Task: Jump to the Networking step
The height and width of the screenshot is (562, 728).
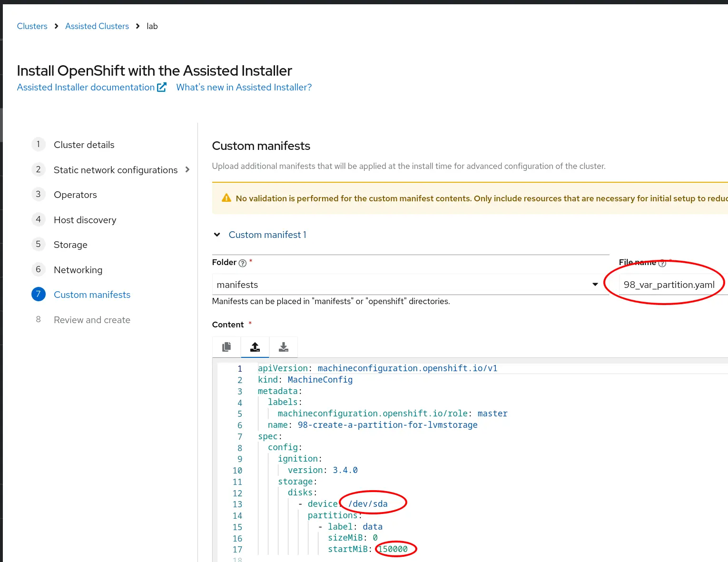Action: coord(78,270)
